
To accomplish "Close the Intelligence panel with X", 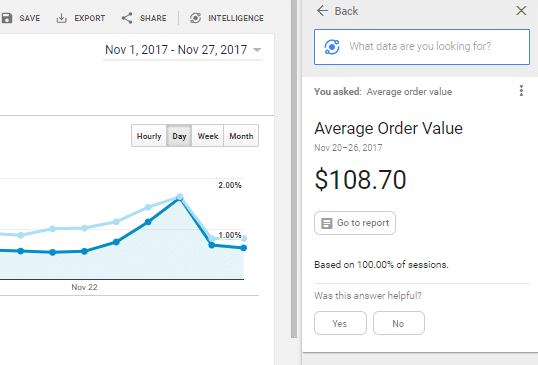I will click(521, 11).
